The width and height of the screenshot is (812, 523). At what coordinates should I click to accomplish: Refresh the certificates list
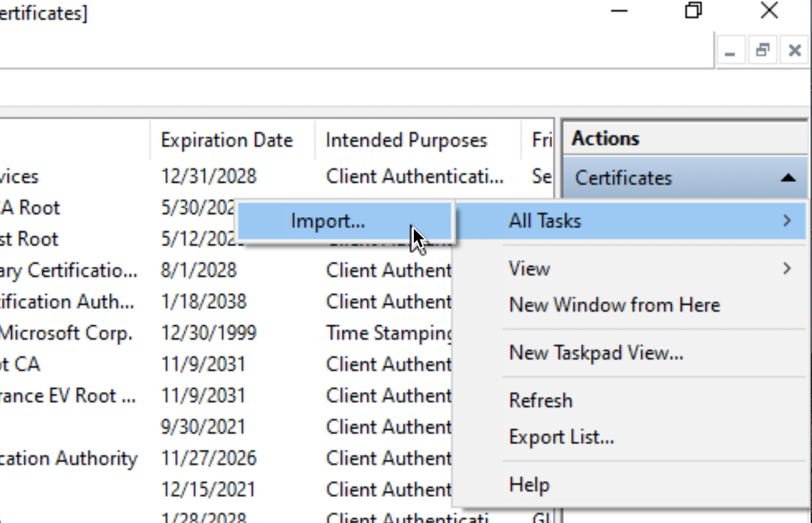[x=540, y=400]
